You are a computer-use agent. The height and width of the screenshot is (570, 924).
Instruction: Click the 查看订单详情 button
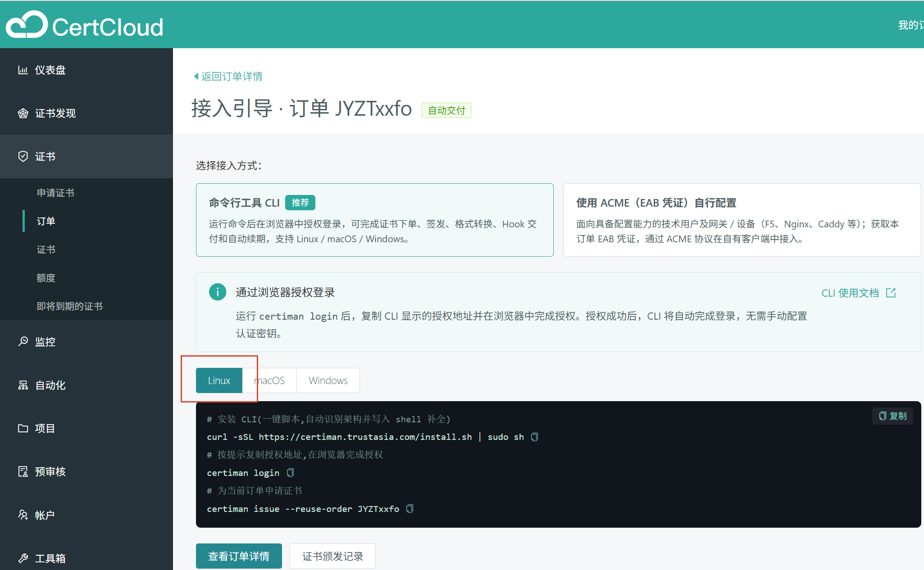[239, 556]
